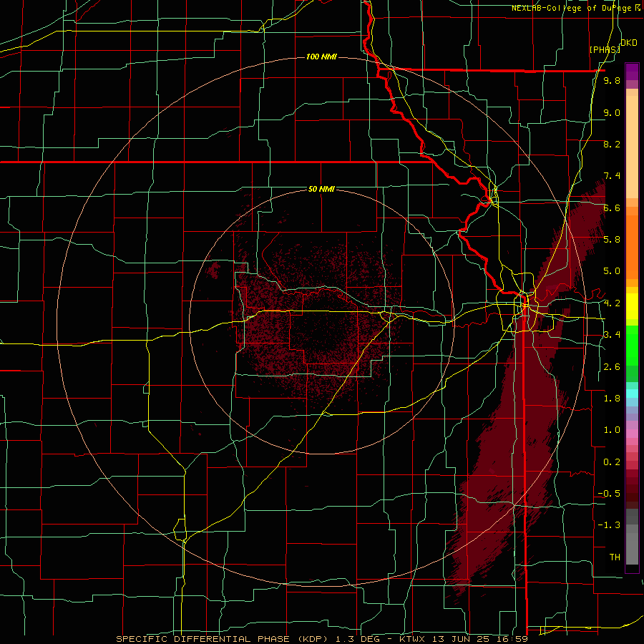The width and height of the screenshot is (644, 644).
Task: Click the purple segment atop the color bar
Action: tap(632, 72)
